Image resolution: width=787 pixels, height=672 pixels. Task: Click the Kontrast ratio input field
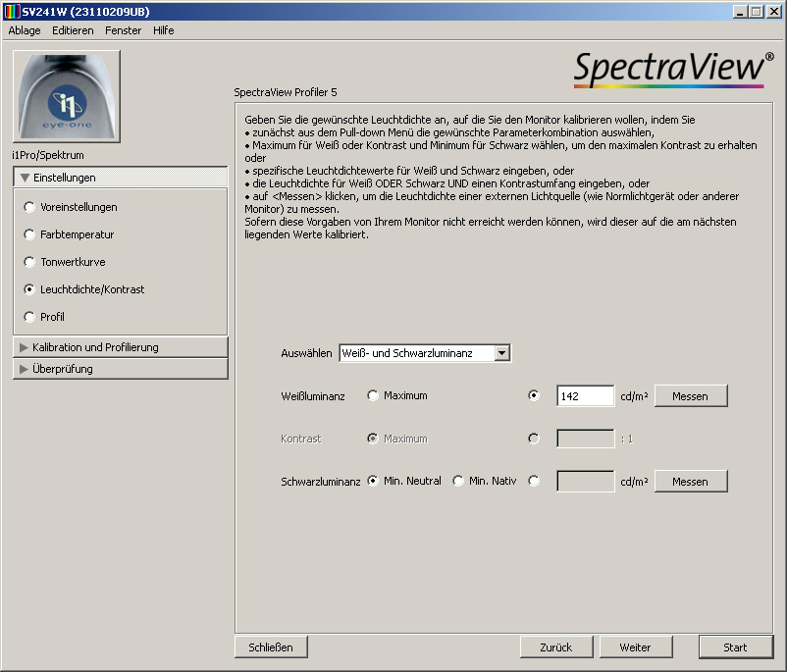[x=585, y=439]
